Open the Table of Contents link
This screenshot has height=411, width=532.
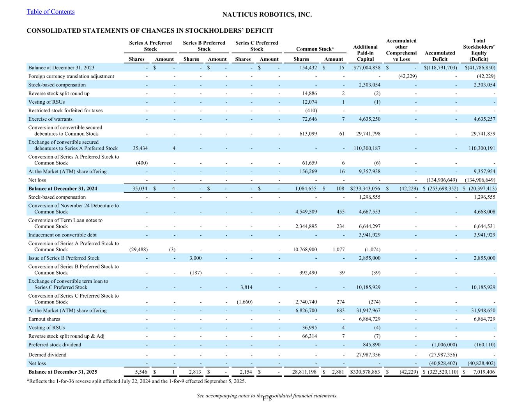[x=50, y=12]
